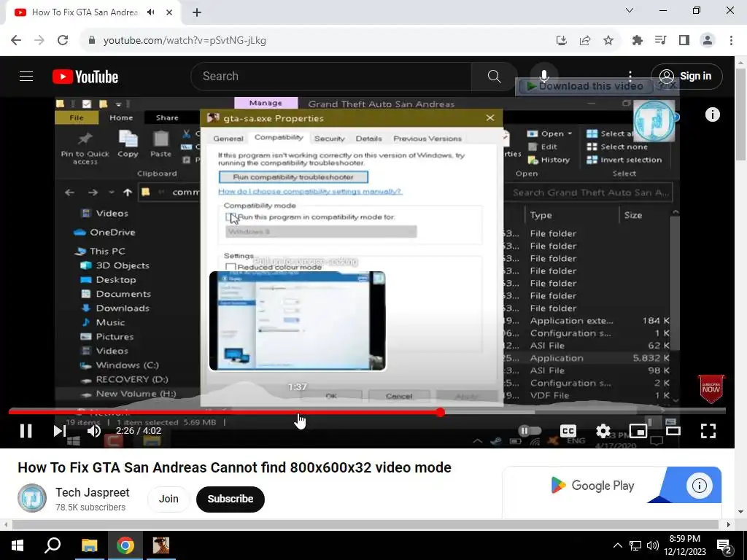Click the horizontal page scrollbar
This screenshot has width=747, height=560.
365,524
